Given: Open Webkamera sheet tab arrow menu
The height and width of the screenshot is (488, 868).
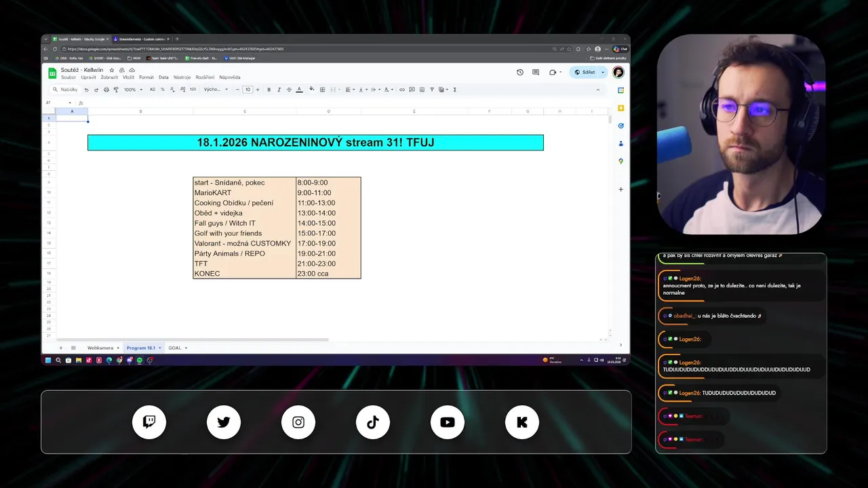Looking at the screenshot, I should (118, 348).
